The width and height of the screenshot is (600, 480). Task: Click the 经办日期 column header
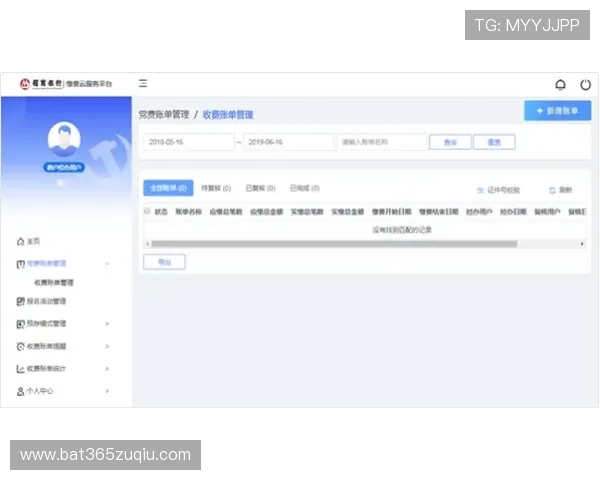coord(514,212)
